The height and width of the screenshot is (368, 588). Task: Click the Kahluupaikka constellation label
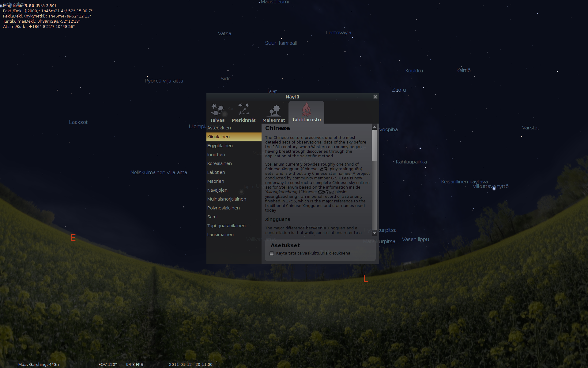tap(411, 162)
